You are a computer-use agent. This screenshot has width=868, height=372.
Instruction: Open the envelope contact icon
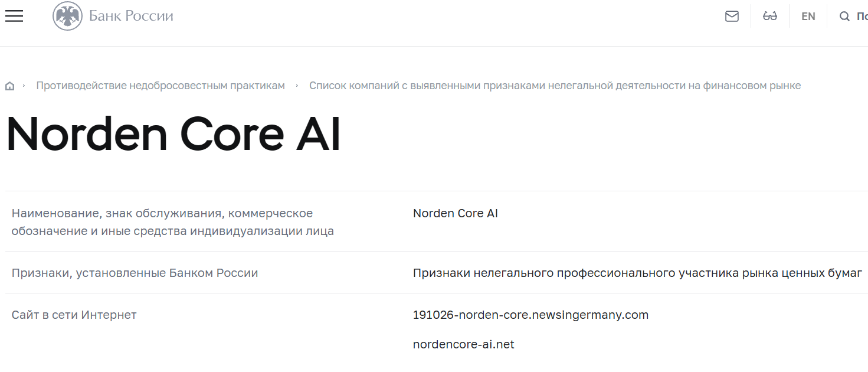[732, 17]
